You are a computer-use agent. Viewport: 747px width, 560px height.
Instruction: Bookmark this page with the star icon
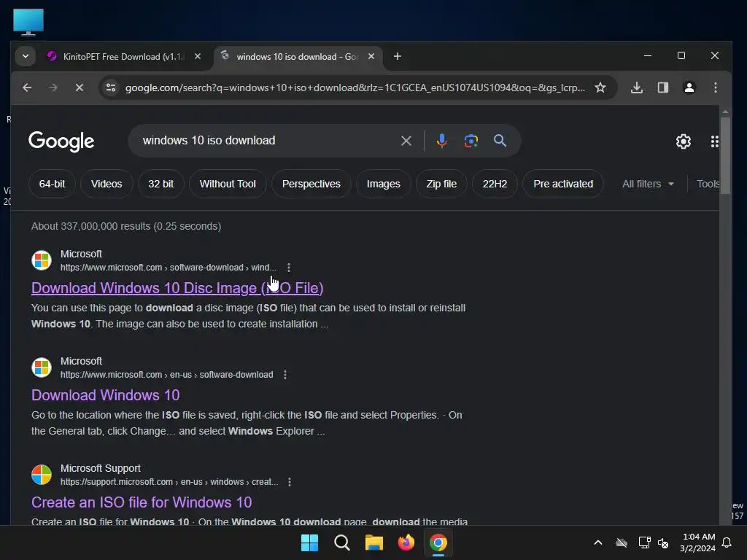click(x=600, y=87)
